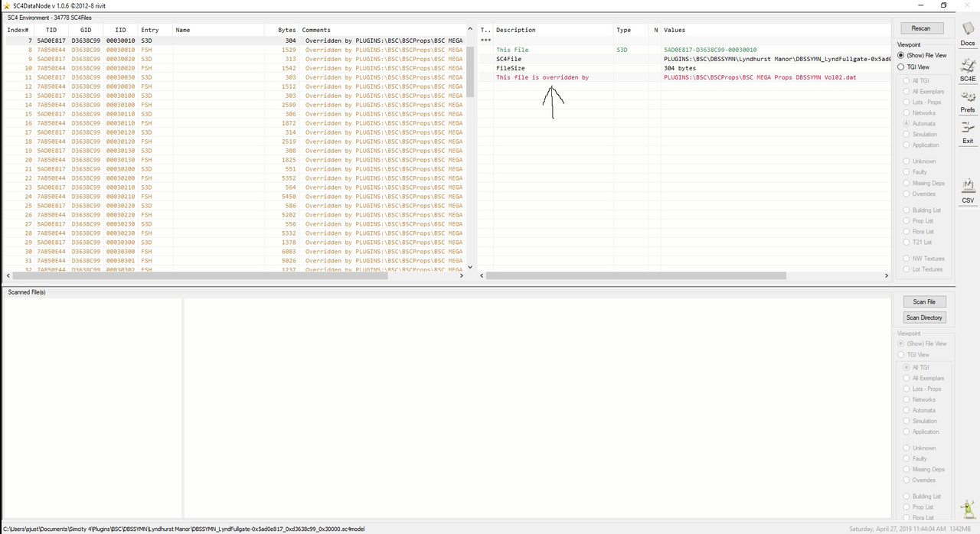
Task: Select row with index 7
Action: pos(234,41)
